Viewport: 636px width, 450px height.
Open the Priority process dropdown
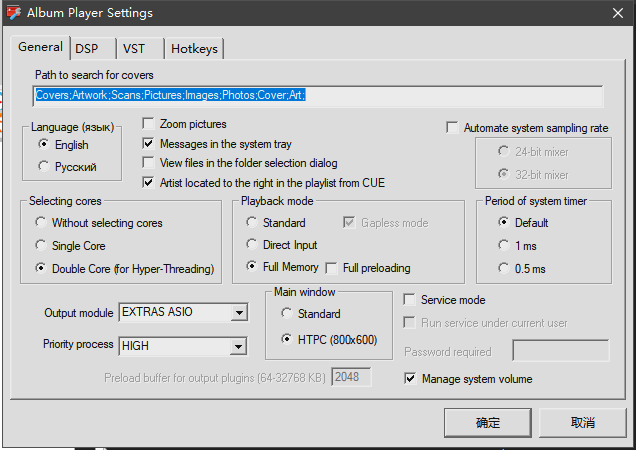tap(238, 346)
